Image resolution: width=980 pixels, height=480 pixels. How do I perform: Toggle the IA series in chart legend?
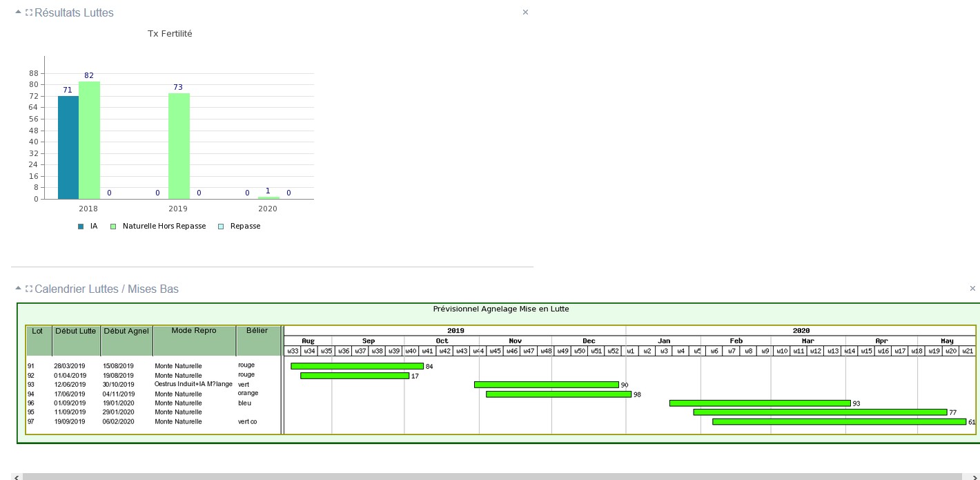[x=88, y=227]
